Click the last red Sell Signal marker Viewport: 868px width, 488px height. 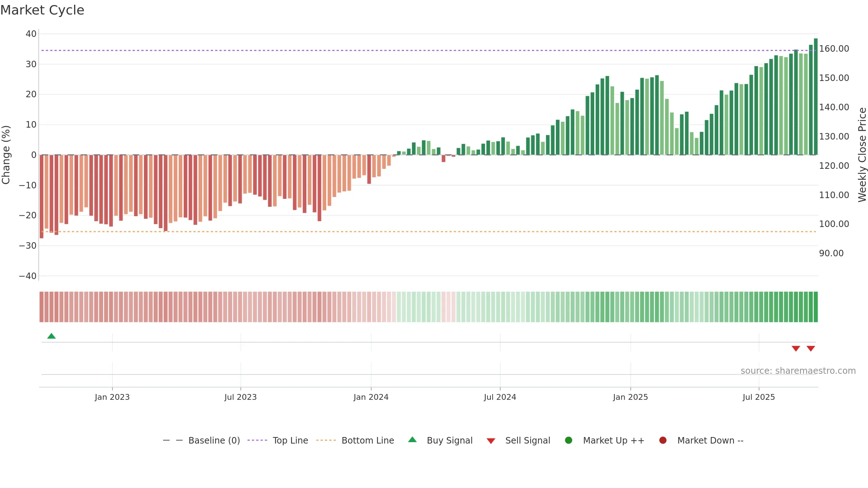click(x=810, y=348)
